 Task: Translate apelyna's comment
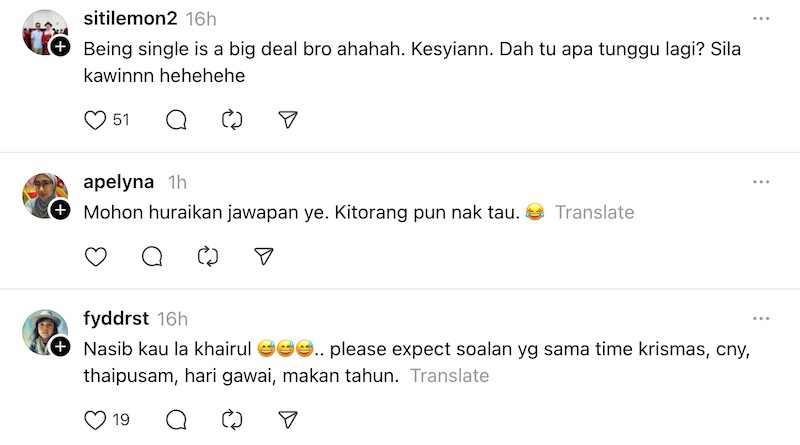point(594,212)
